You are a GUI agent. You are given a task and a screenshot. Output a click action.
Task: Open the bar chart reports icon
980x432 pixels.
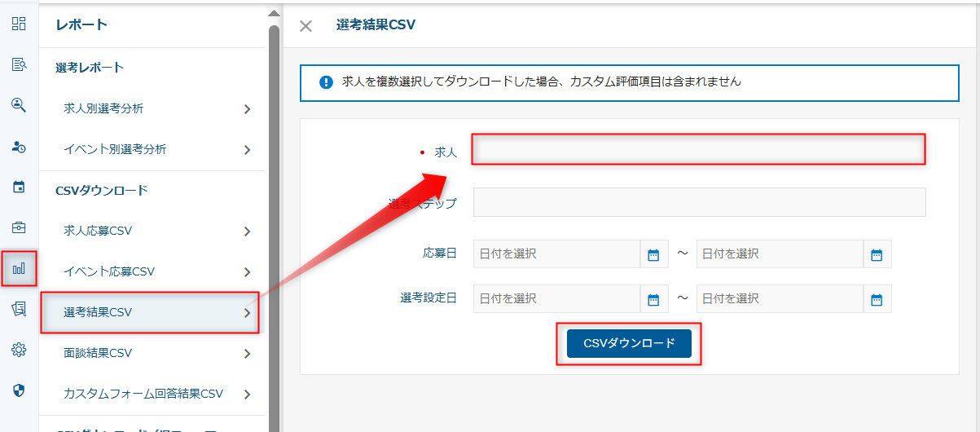pos(19,268)
